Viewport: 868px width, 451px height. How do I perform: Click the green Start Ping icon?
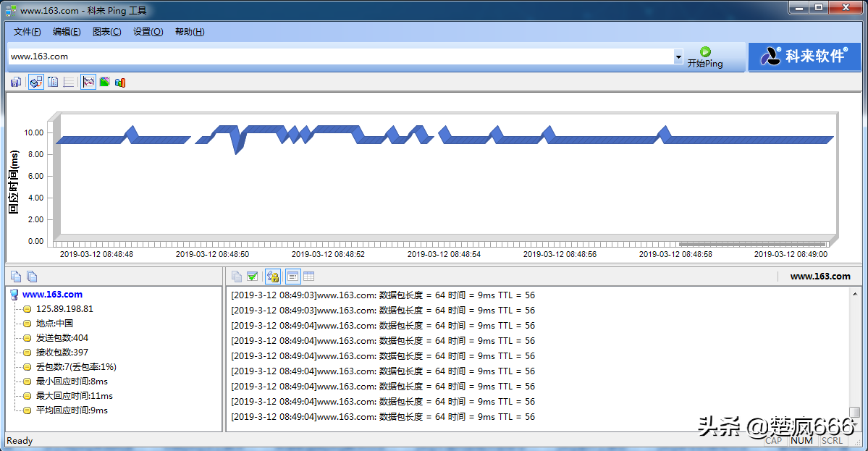(705, 51)
